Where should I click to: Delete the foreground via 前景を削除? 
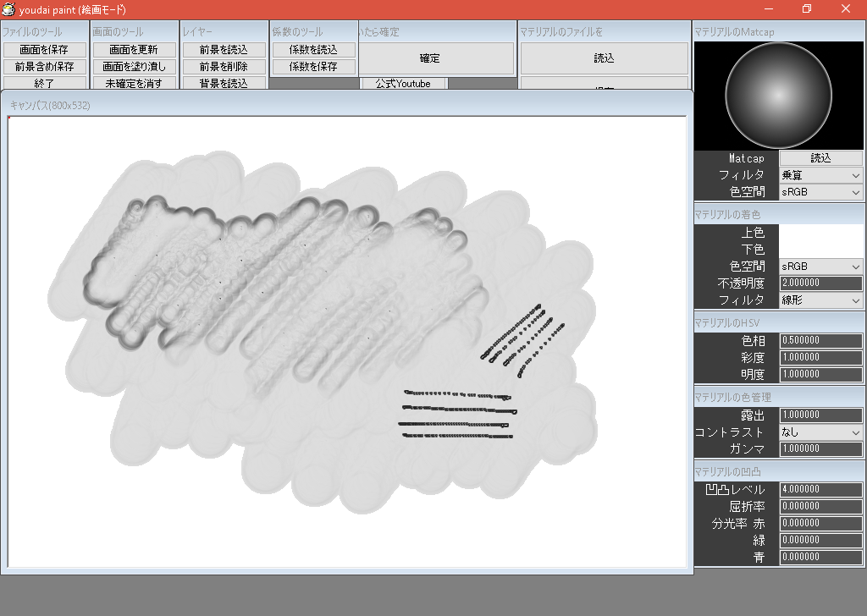pos(222,66)
